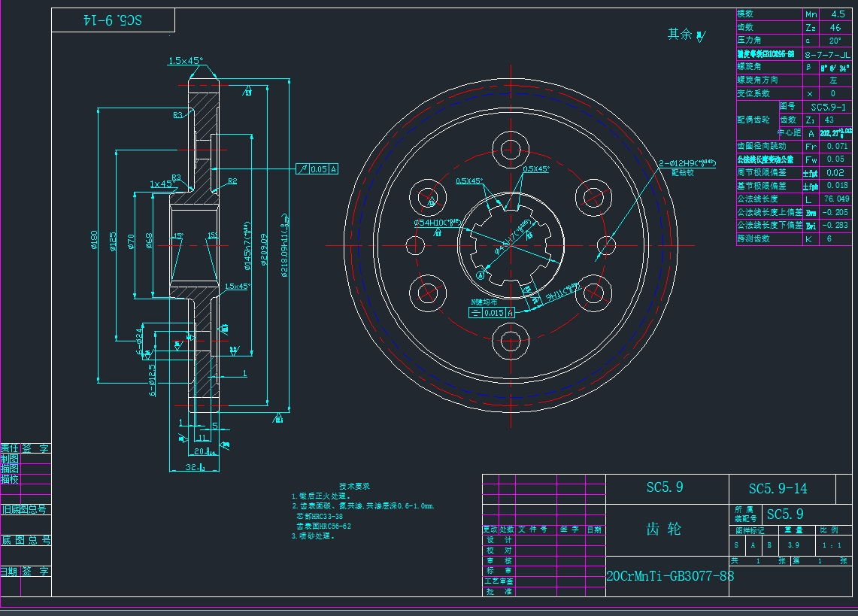The height and width of the screenshot is (616, 858).
Task: Select the 76.049 base tangent length value
Action: pyautogui.click(x=837, y=199)
